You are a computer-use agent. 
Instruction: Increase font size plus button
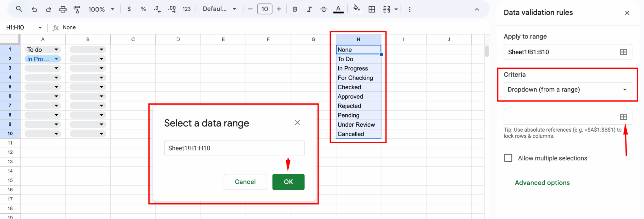pos(279,9)
